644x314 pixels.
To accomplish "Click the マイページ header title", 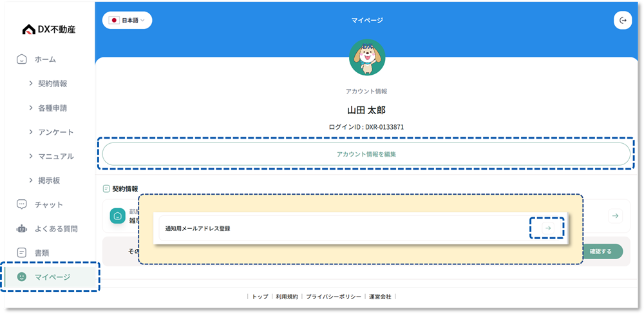I will coord(367,20).
